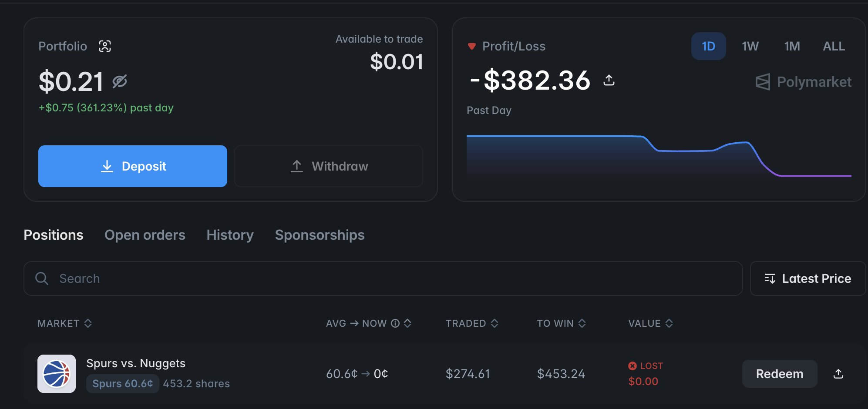Click the search magnifier icon

click(x=42, y=278)
